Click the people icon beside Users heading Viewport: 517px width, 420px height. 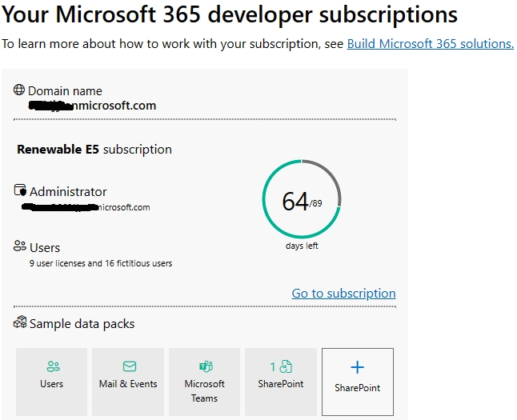tap(20, 247)
